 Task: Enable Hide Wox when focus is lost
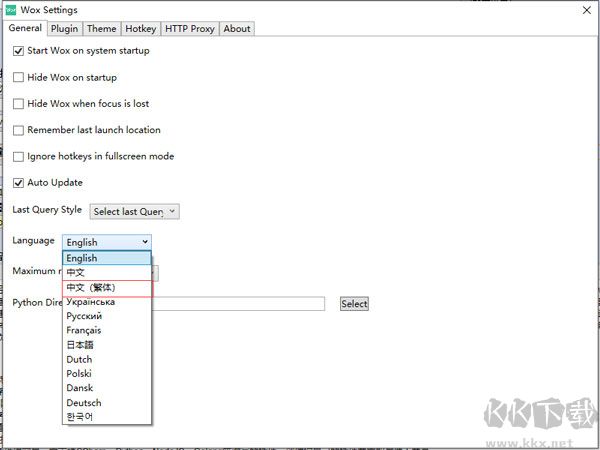[18, 104]
